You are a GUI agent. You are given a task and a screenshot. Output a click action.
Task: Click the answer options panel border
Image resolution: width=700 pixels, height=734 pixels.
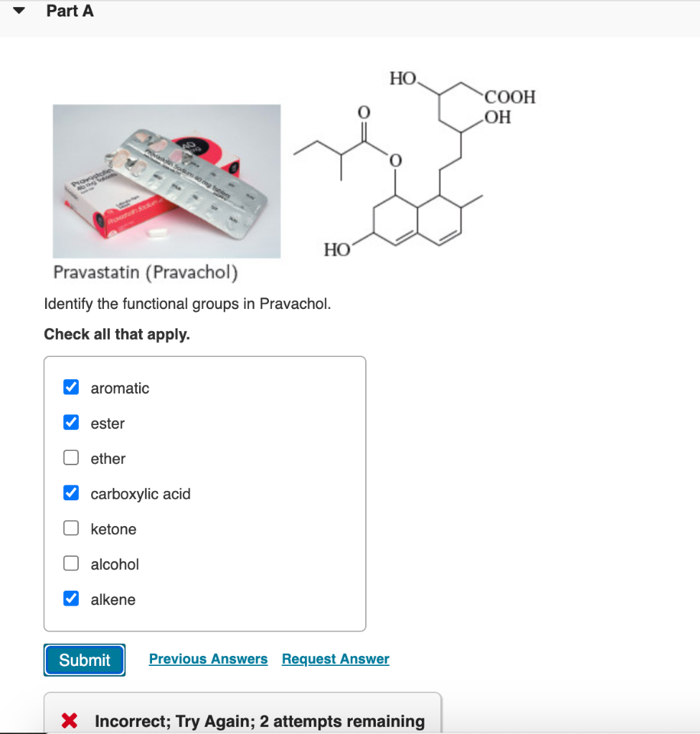(x=205, y=356)
